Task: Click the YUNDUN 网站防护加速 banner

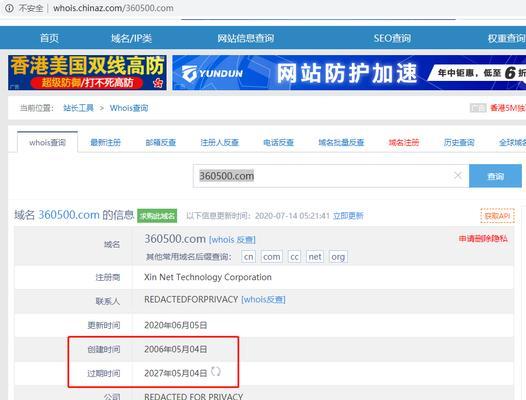Action: coord(349,72)
